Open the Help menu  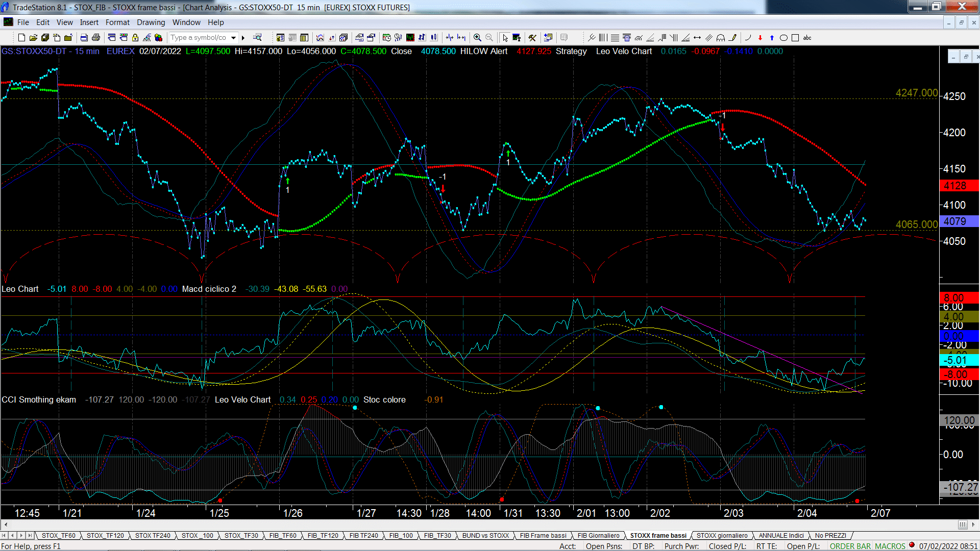tap(215, 22)
